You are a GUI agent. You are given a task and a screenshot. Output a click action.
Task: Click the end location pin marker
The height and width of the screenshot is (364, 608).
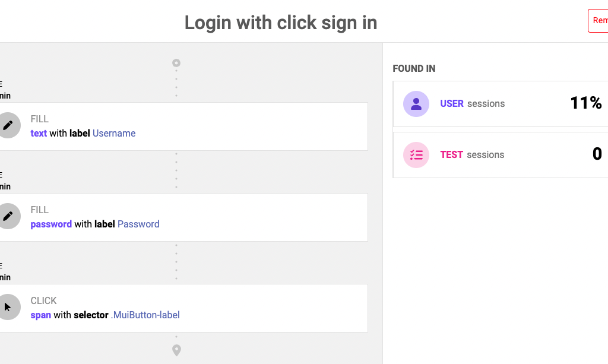(176, 350)
